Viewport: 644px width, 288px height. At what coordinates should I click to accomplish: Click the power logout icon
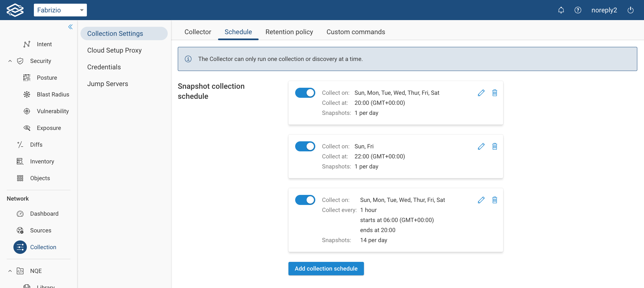click(630, 10)
